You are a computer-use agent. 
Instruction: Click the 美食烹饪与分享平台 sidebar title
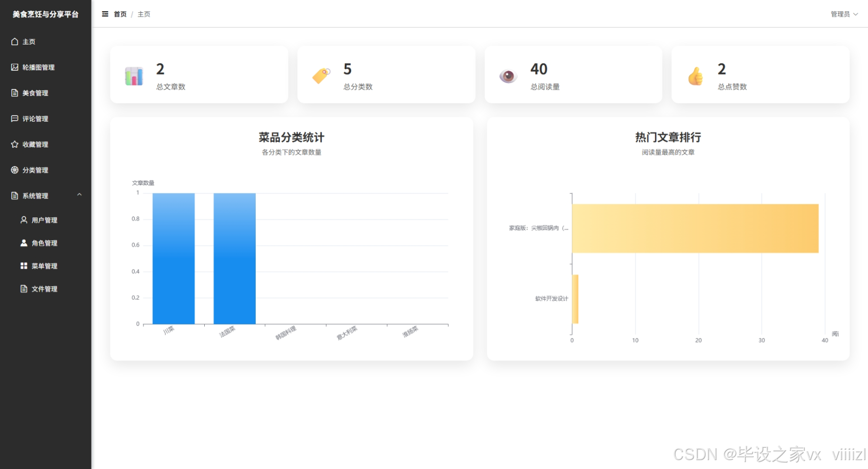46,14
